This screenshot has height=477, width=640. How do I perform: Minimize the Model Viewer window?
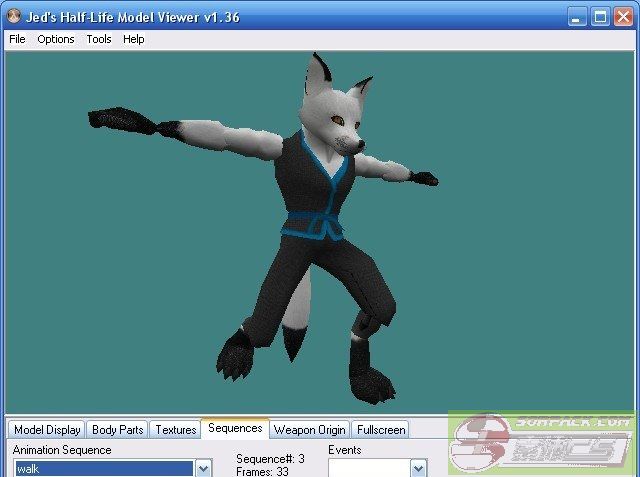click(577, 17)
